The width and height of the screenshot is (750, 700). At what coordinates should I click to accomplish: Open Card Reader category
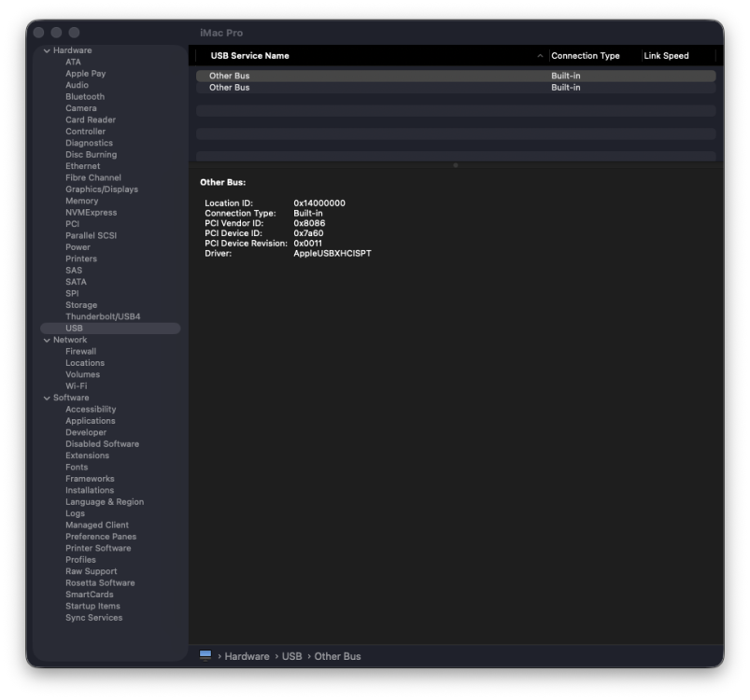click(x=91, y=119)
